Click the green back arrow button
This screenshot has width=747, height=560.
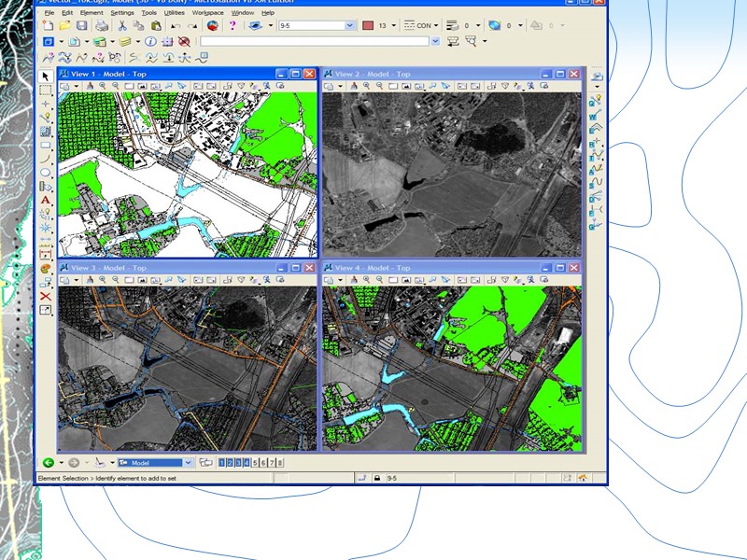(x=49, y=463)
